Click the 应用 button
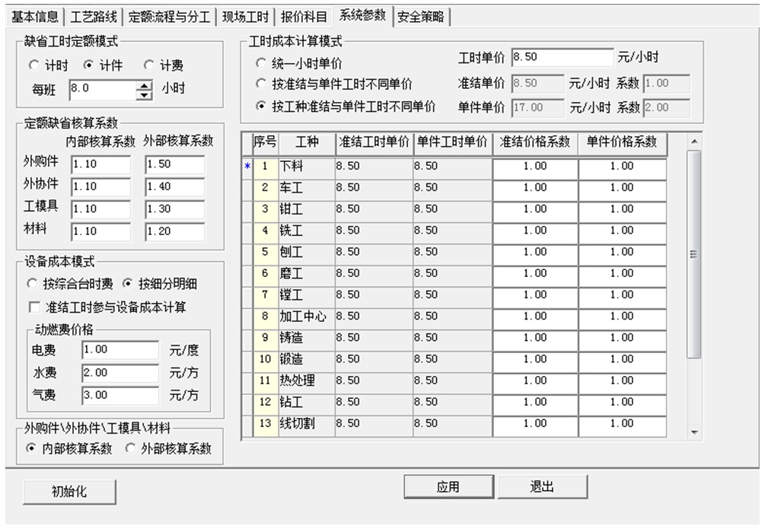768x532 pixels. point(448,486)
